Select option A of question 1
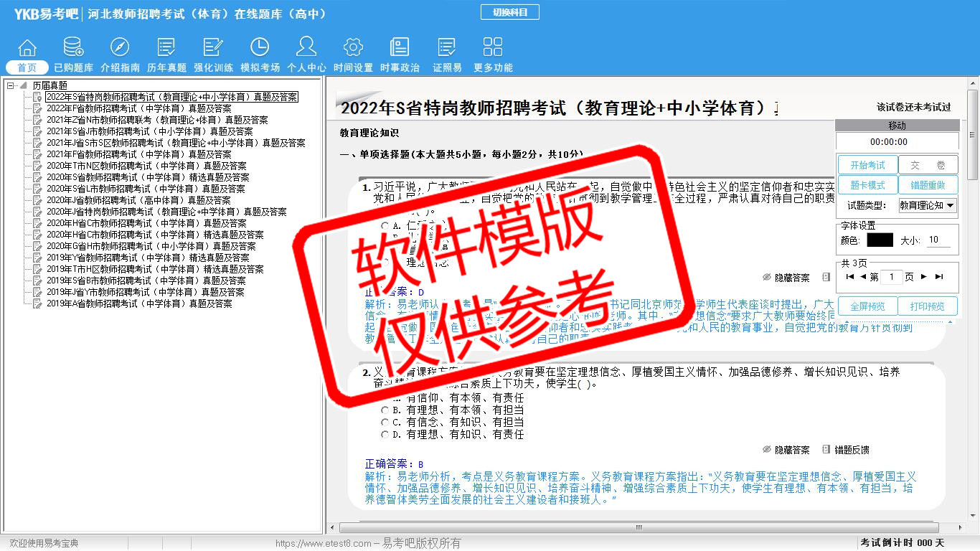980x551 pixels. 385,225
